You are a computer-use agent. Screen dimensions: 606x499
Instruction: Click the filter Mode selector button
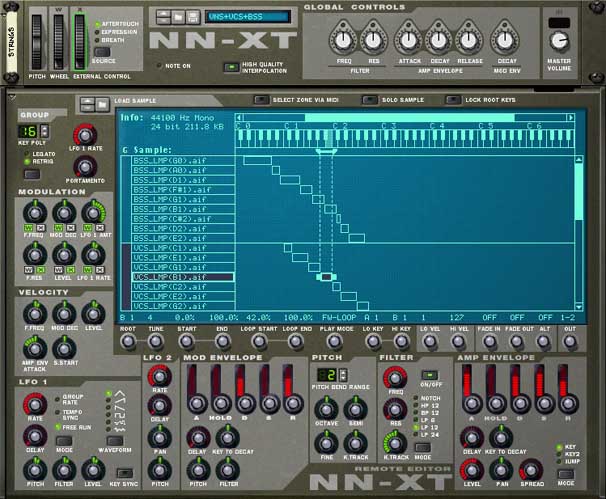[x=422, y=447]
